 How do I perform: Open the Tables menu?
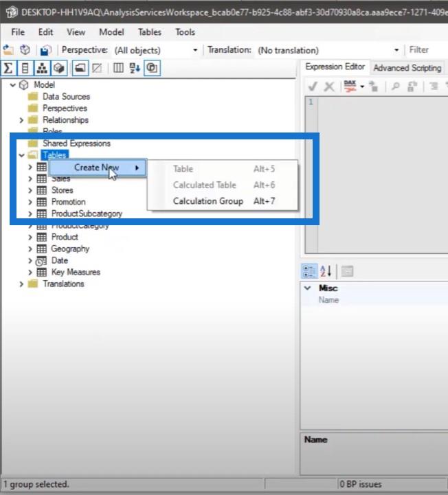[x=149, y=32]
